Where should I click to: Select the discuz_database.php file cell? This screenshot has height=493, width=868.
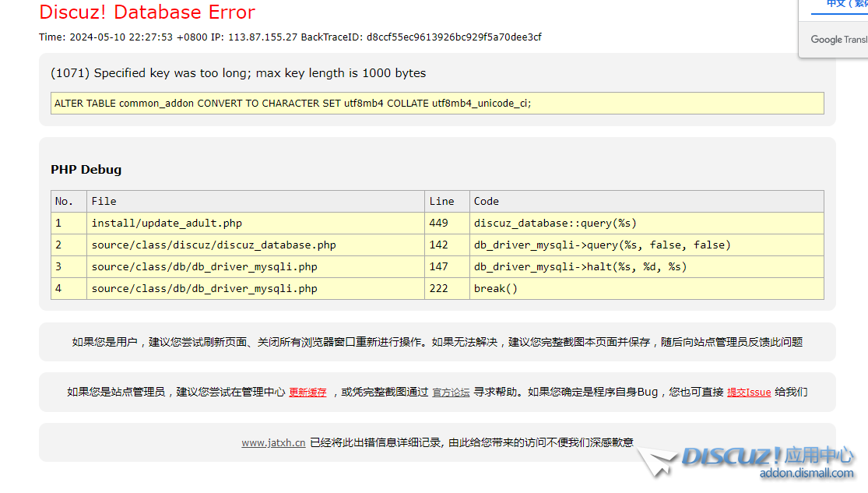point(213,245)
